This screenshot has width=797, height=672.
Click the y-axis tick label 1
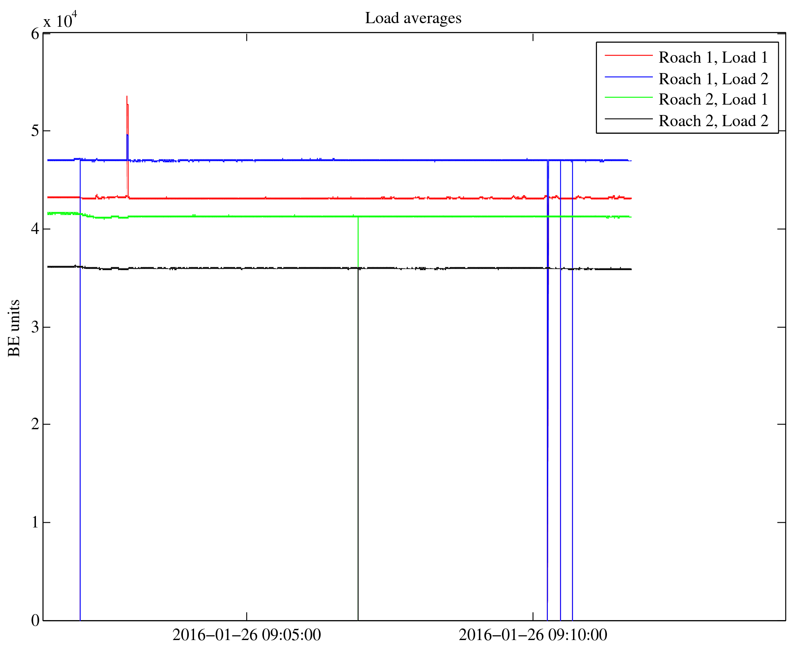pos(35,522)
